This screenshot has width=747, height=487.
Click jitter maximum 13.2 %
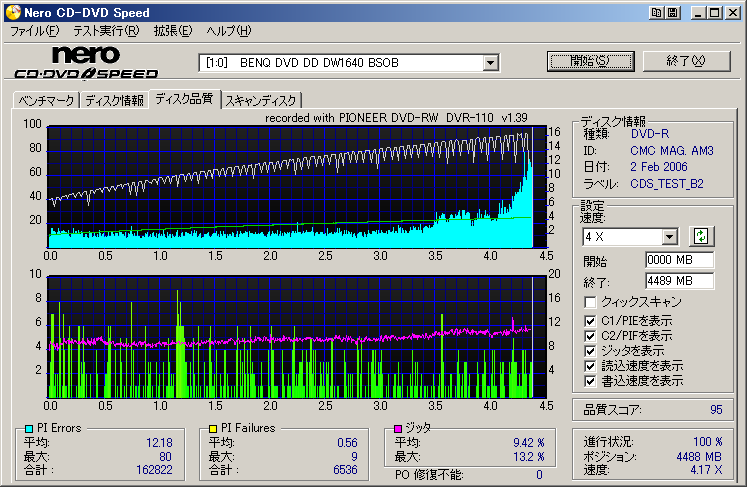click(x=529, y=457)
